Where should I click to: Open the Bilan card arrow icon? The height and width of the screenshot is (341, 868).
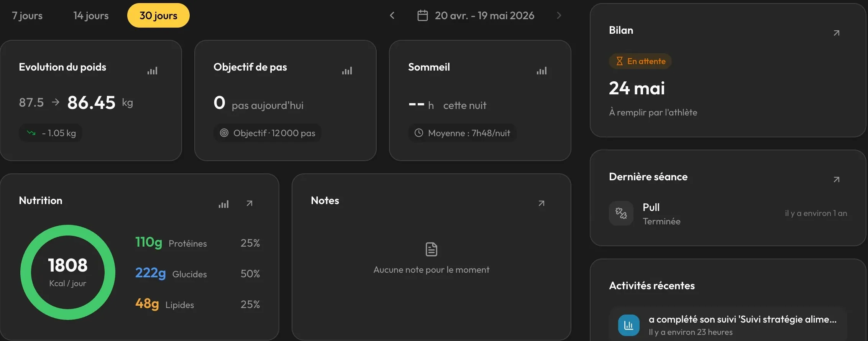coord(837,33)
